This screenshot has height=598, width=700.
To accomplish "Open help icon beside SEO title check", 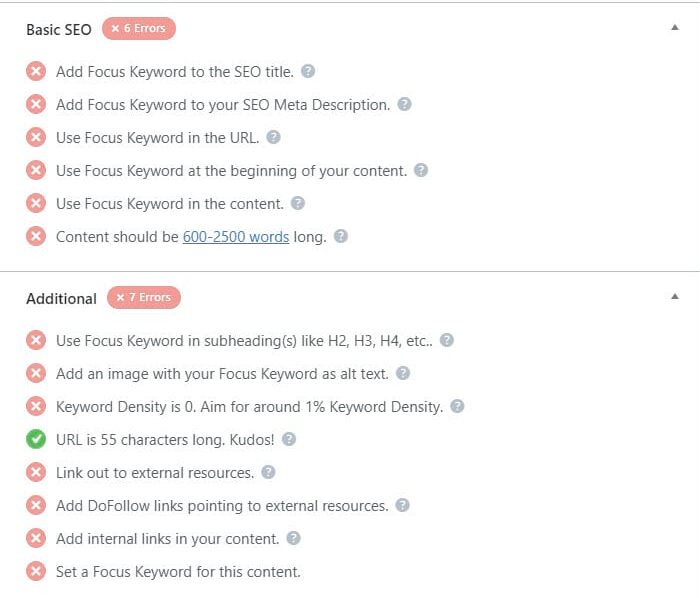I will 308,71.
